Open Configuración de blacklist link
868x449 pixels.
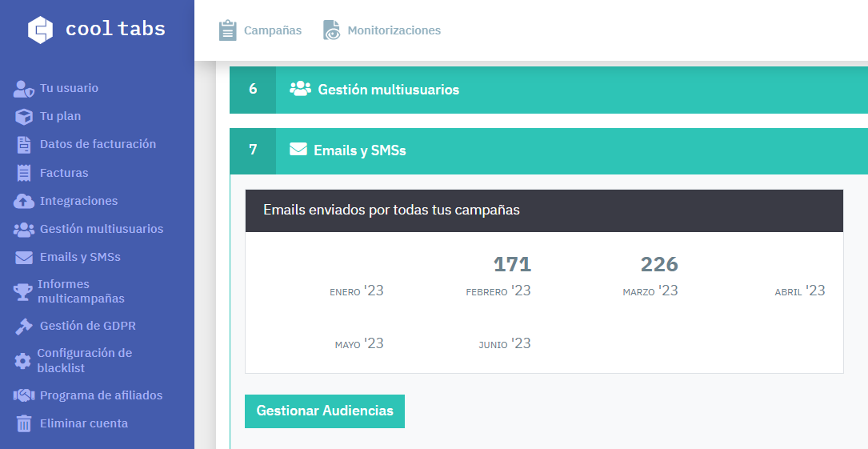click(84, 360)
